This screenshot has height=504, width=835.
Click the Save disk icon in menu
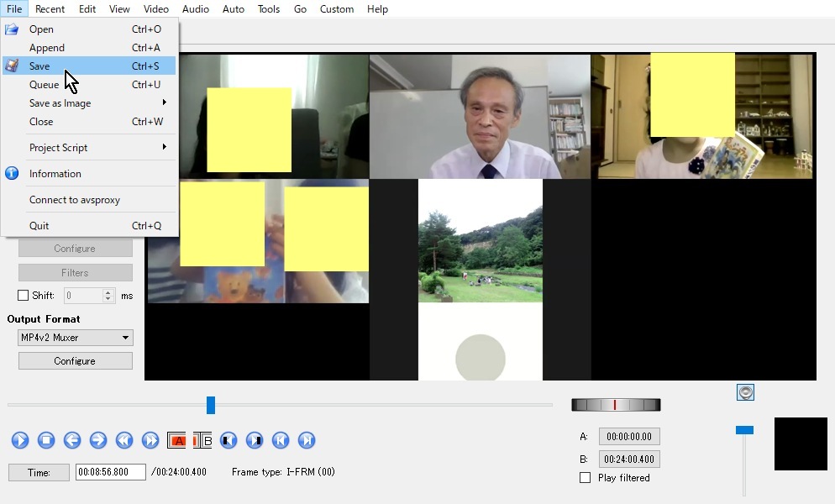[12, 66]
